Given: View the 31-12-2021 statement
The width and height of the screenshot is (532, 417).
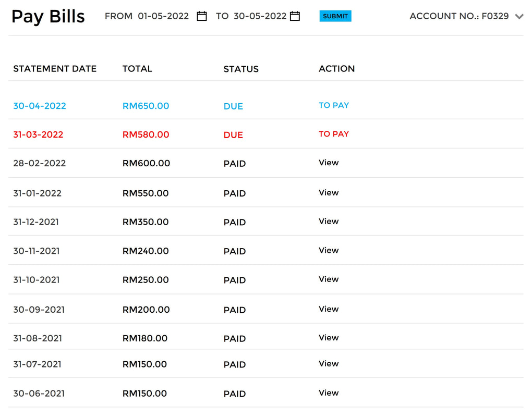Looking at the screenshot, I should 329,221.
